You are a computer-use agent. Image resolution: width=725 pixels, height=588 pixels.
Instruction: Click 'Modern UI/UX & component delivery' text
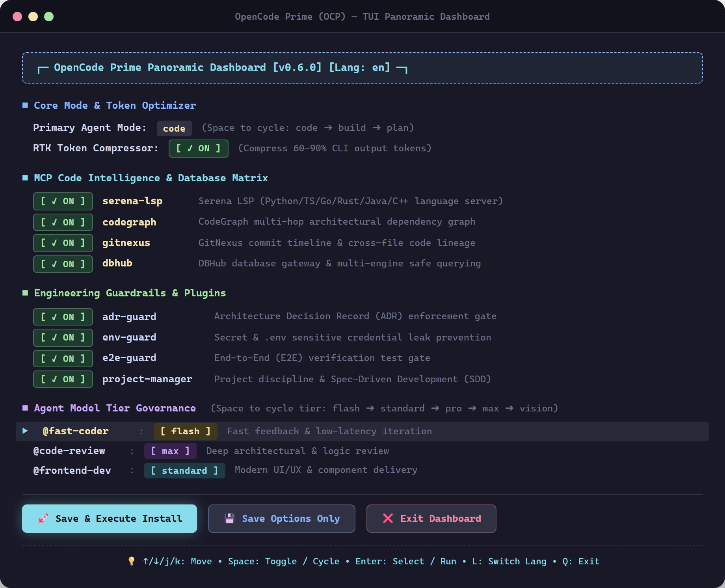(x=326, y=470)
